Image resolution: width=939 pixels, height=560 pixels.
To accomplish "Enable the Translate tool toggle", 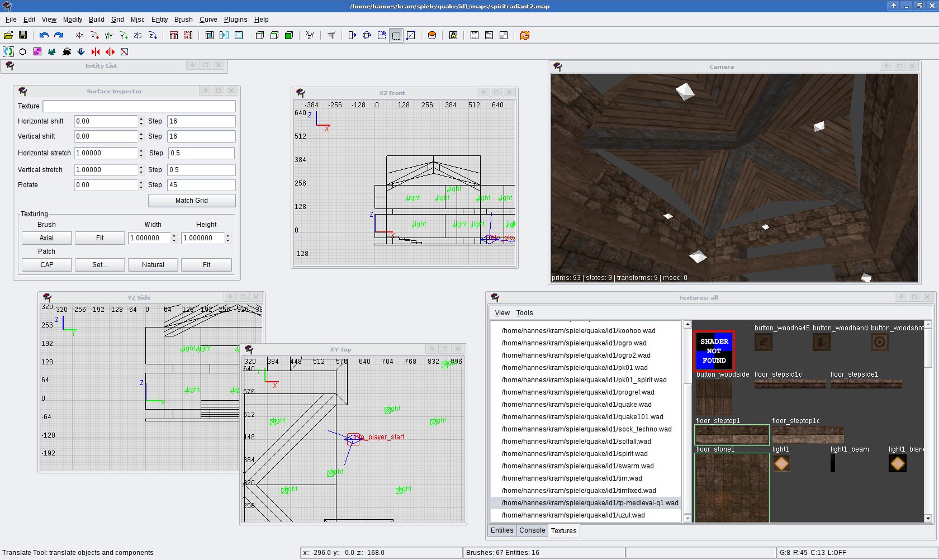I will pos(353,35).
